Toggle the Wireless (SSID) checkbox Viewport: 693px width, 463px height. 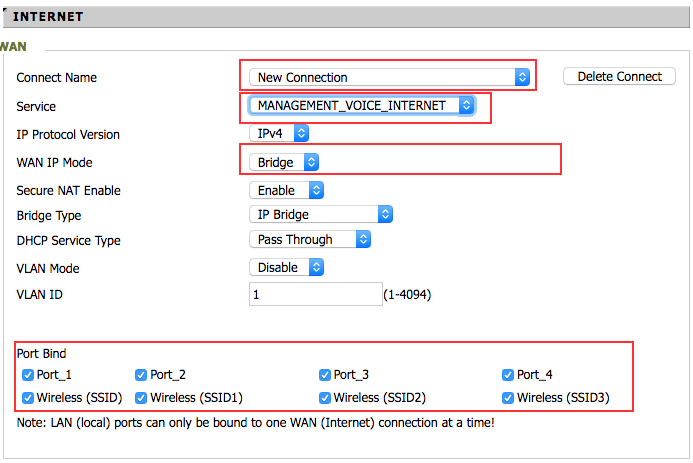tap(28, 398)
